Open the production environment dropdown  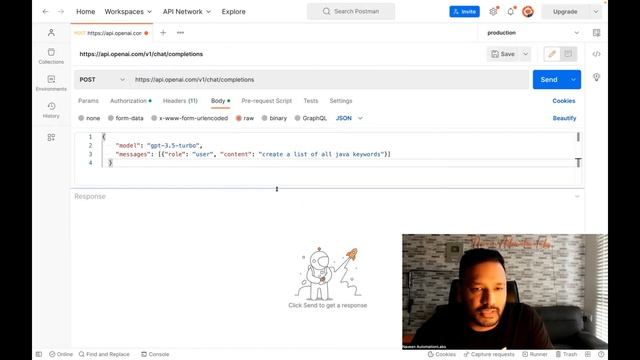point(532,33)
